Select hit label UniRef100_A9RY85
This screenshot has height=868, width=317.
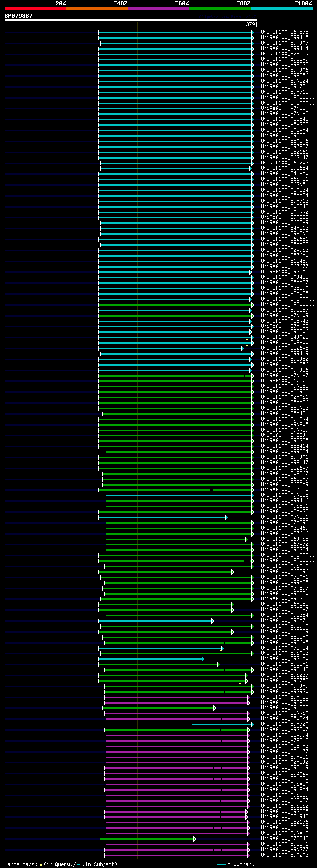[x=284, y=583]
